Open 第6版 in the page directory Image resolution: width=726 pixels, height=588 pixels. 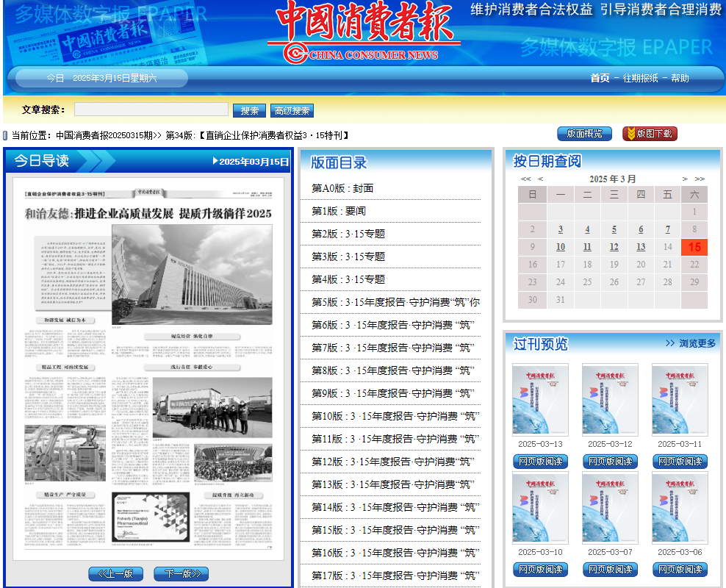point(394,325)
